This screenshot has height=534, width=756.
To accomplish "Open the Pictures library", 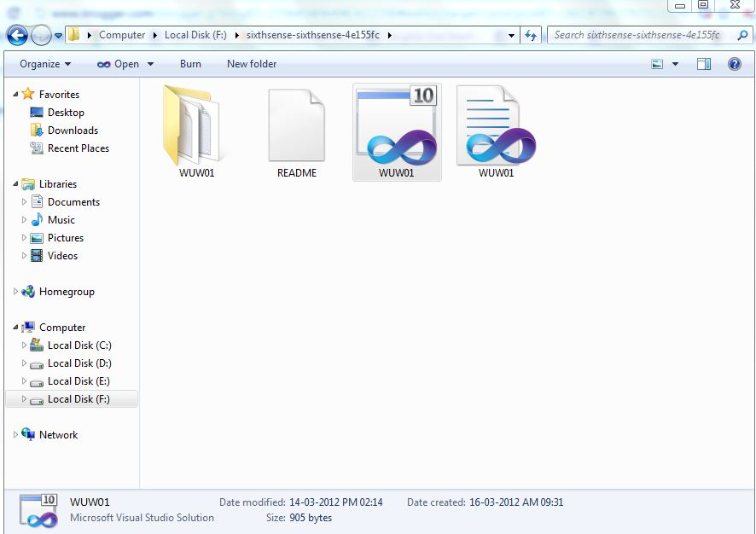I will (66, 238).
